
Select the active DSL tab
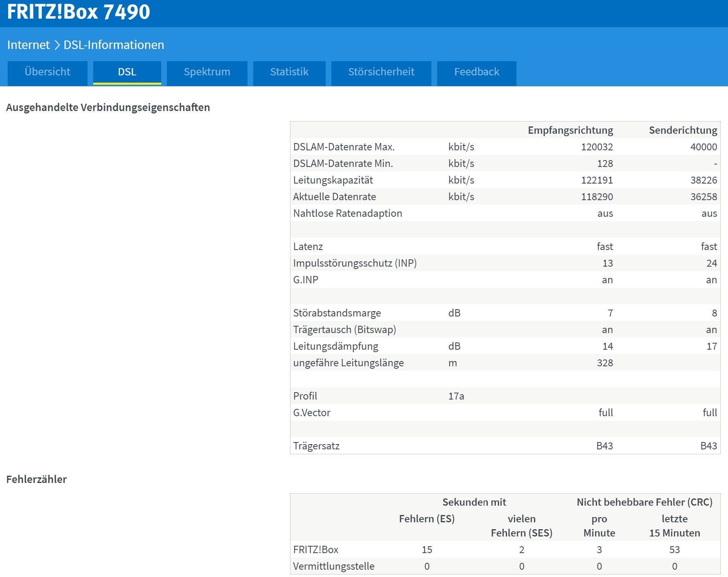(127, 72)
